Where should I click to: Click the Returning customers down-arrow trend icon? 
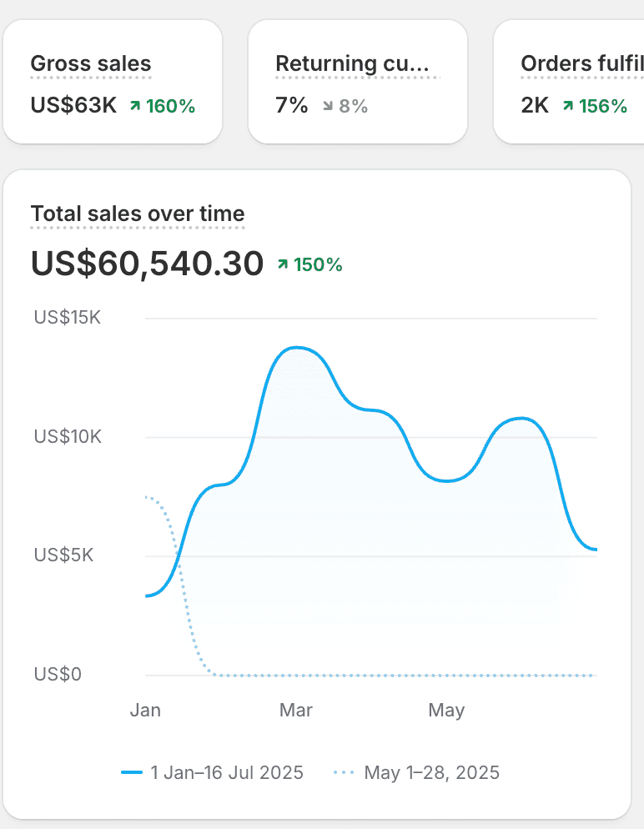pos(328,106)
